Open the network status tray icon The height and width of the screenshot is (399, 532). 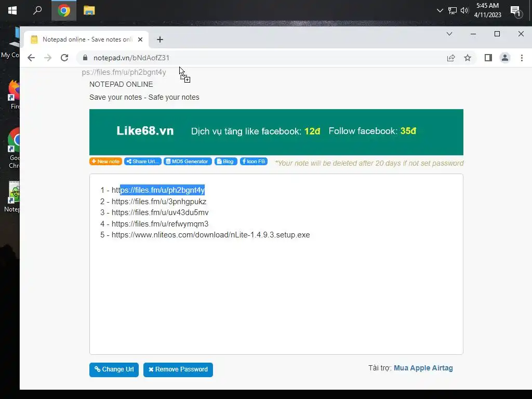click(x=453, y=10)
